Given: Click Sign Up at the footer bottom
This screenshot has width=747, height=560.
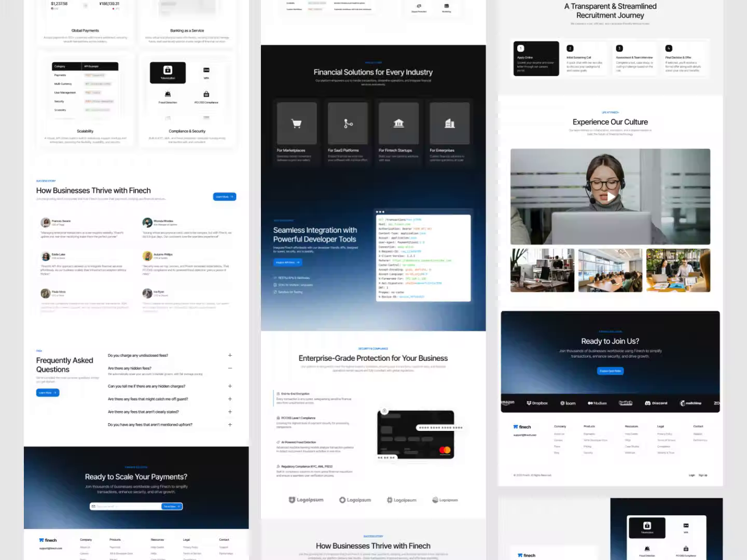Looking at the screenshot, I should point(703,475).
